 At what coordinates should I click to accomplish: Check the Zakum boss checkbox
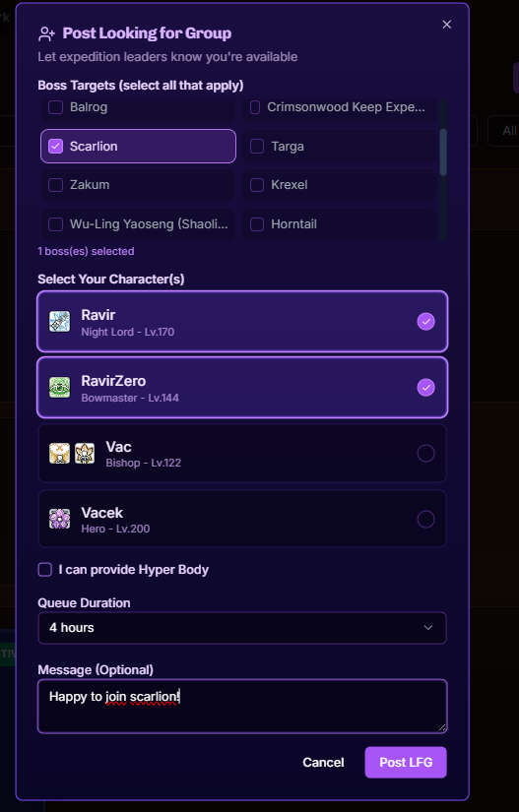pos(55,185)
